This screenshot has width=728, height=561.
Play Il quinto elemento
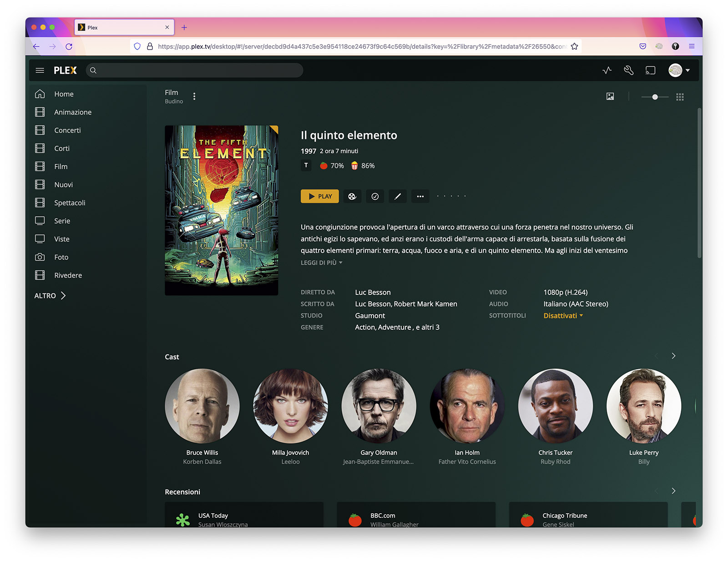(x=320, y=197)
